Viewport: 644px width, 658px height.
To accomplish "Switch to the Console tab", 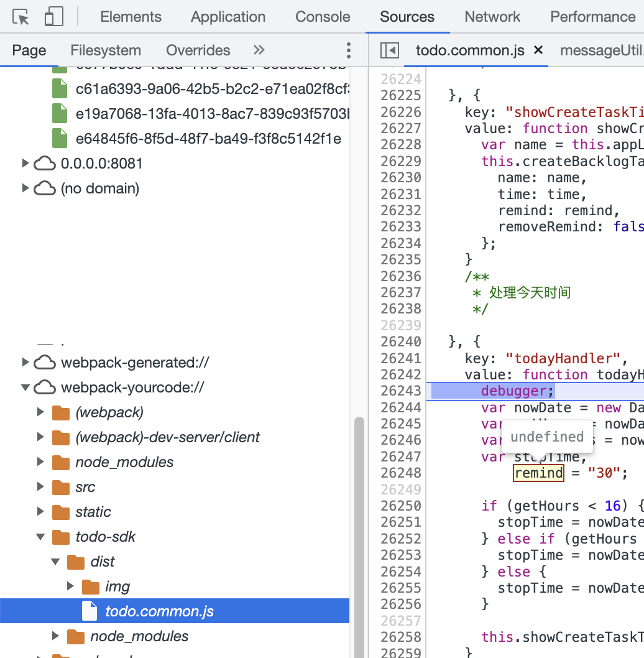I will tap(323, 17).
